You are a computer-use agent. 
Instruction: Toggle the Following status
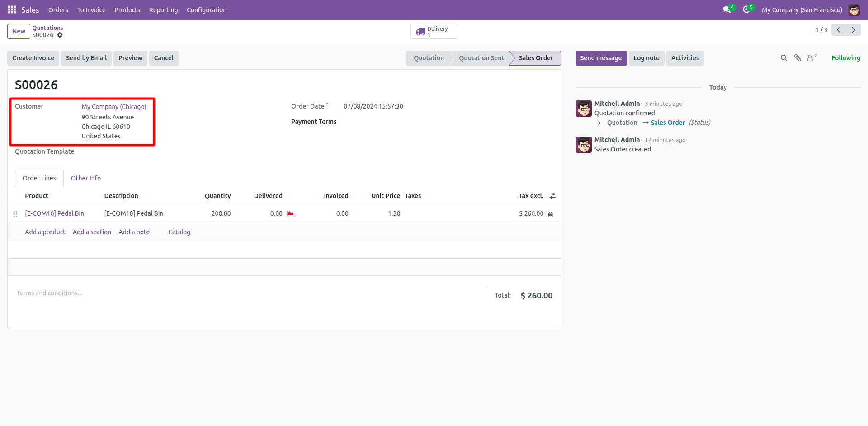[845, 58]
